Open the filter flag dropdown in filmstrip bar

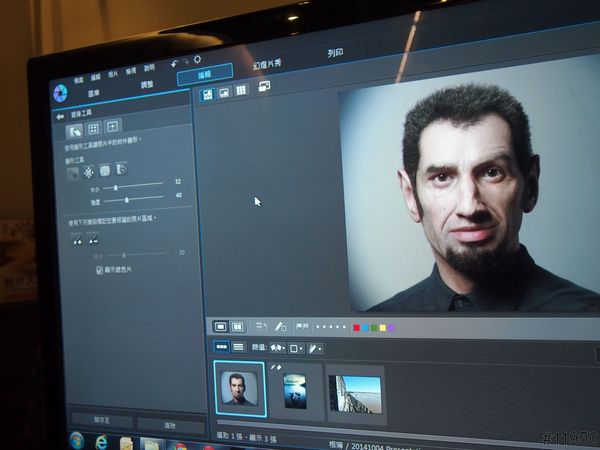tap(279, 348)
